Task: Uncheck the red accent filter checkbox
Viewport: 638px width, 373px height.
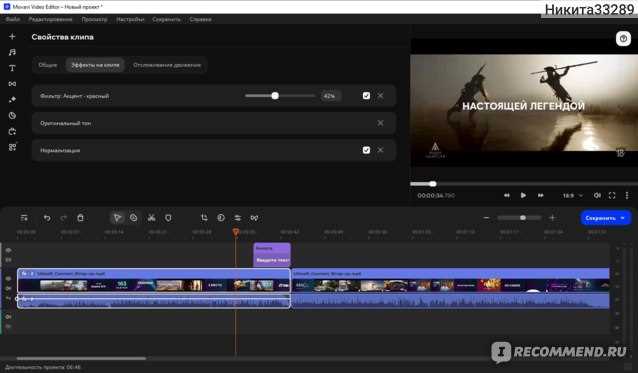Action: [x=366, y=96]
